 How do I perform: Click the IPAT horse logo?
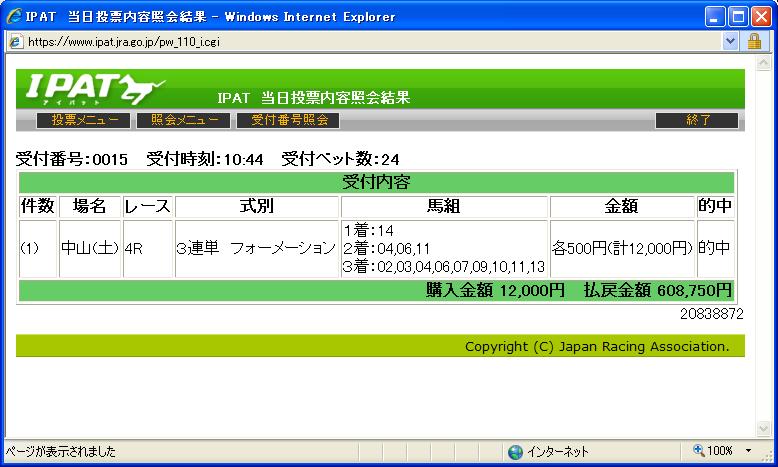(95, 89)
